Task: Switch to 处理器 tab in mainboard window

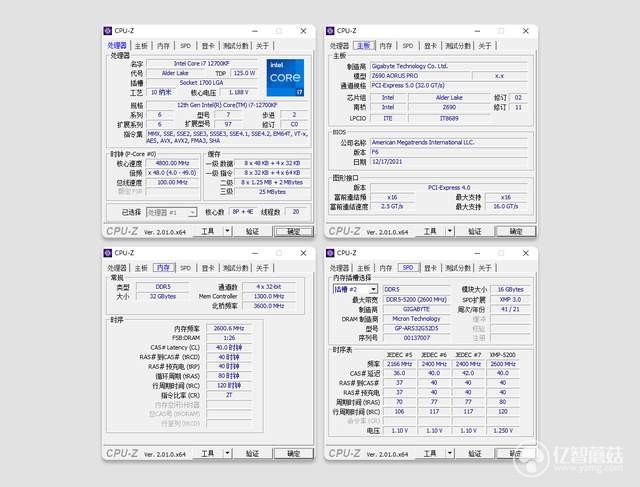Action: point(339,46)
